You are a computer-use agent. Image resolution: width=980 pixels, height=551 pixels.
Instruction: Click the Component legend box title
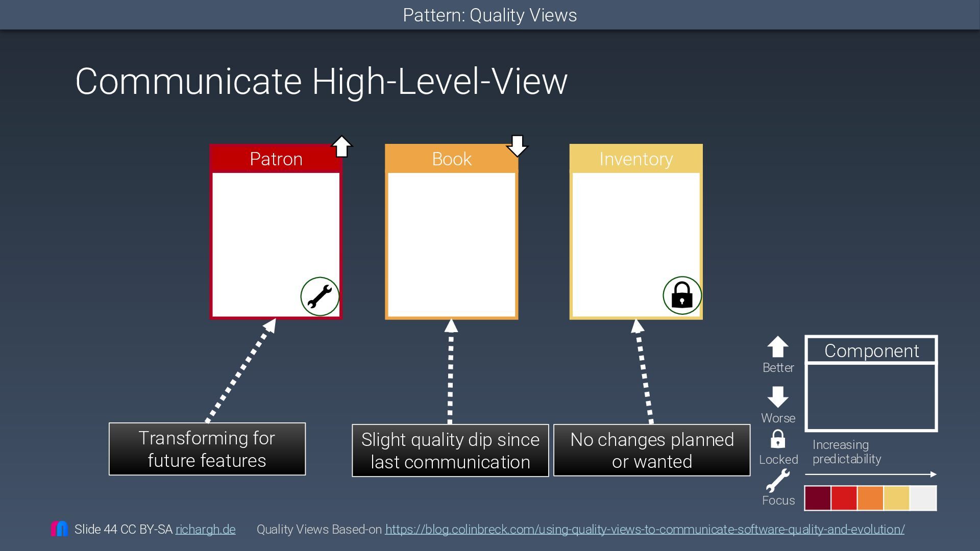tap(871, 350)
